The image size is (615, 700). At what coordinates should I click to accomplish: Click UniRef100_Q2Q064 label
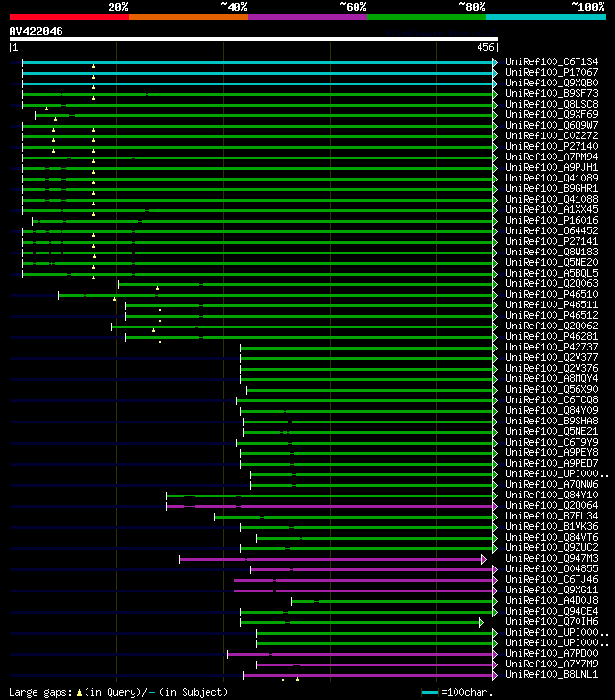coord(552,506)
